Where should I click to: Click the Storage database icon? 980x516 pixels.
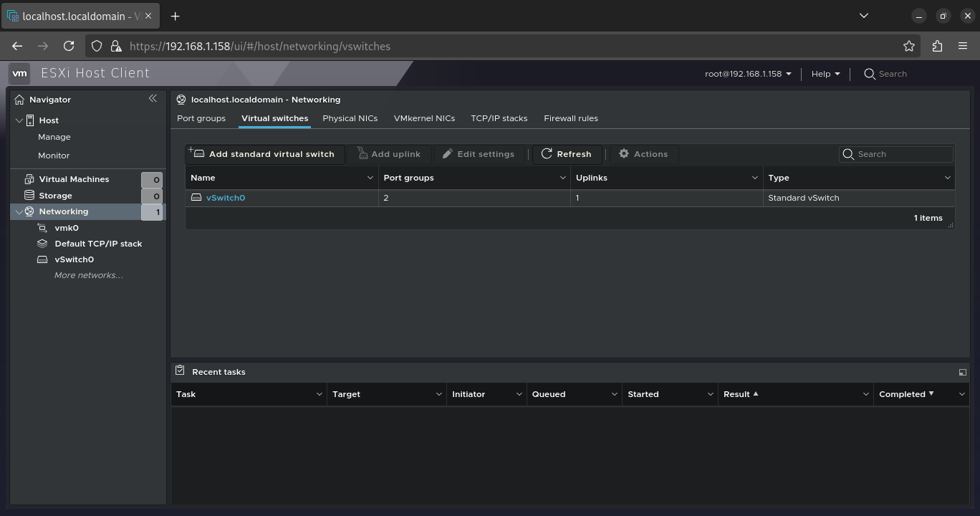(29, 195)
